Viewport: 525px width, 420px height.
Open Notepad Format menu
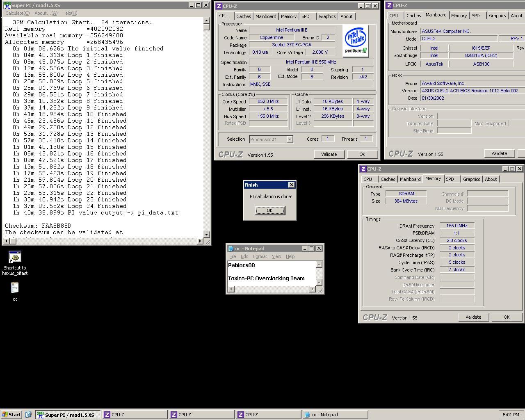tap(260, 256)
